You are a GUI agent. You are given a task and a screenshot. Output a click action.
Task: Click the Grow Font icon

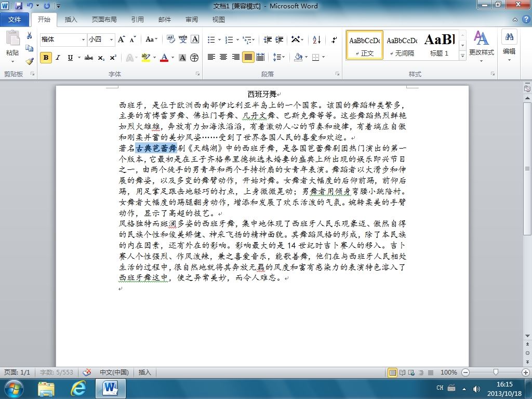click(x=121, y=39)
